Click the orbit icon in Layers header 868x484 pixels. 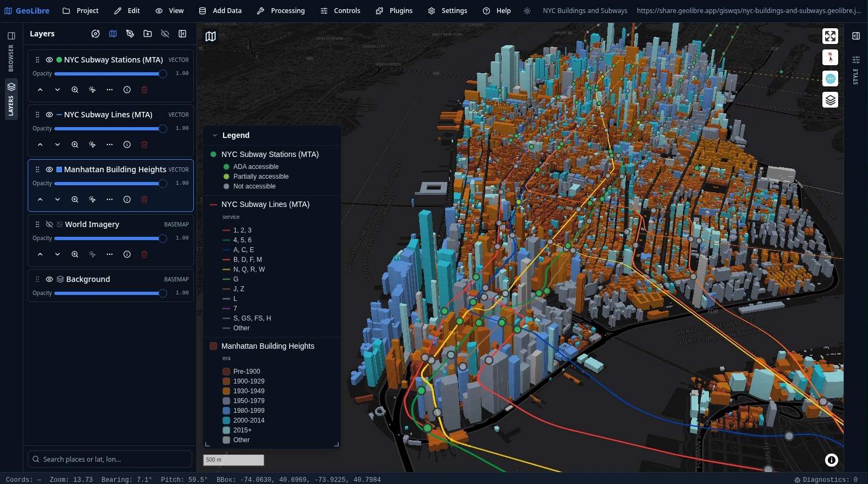click(x=96, y=34)
